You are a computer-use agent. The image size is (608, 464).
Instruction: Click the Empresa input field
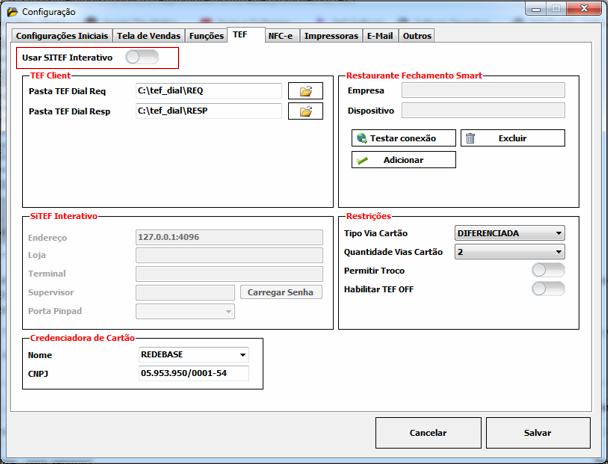click(484, 90)
